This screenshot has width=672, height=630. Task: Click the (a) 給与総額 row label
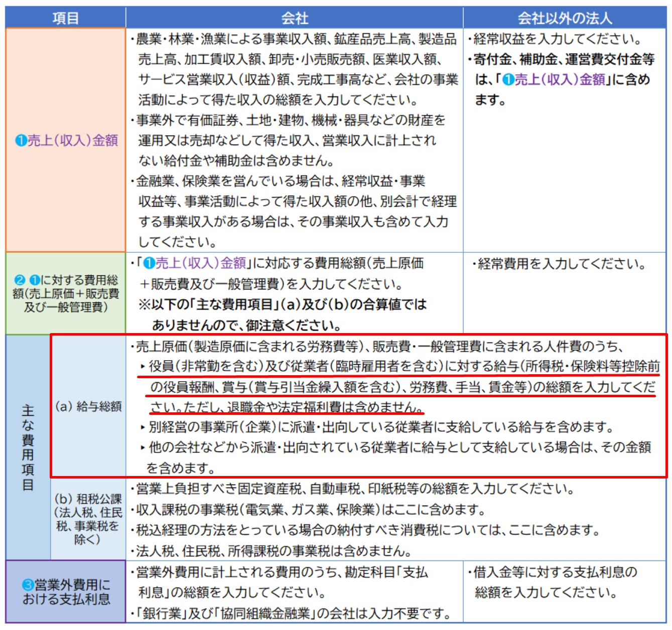coord(88,406)
